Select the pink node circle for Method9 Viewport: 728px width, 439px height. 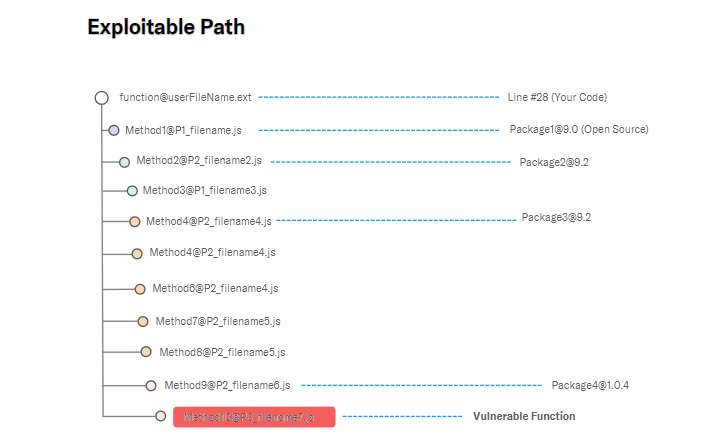tap(151, 386)
